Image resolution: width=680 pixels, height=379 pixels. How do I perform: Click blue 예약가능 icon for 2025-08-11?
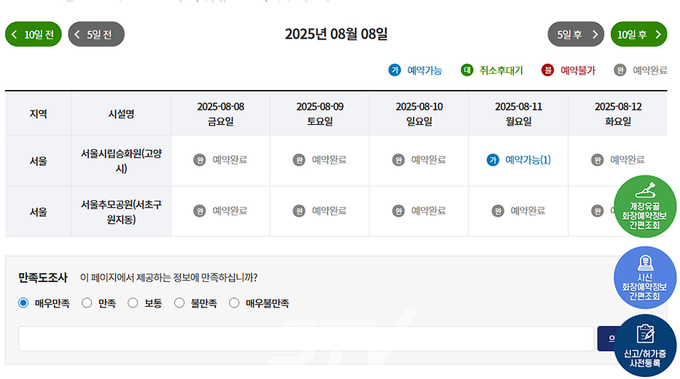[x=493, y=160]
